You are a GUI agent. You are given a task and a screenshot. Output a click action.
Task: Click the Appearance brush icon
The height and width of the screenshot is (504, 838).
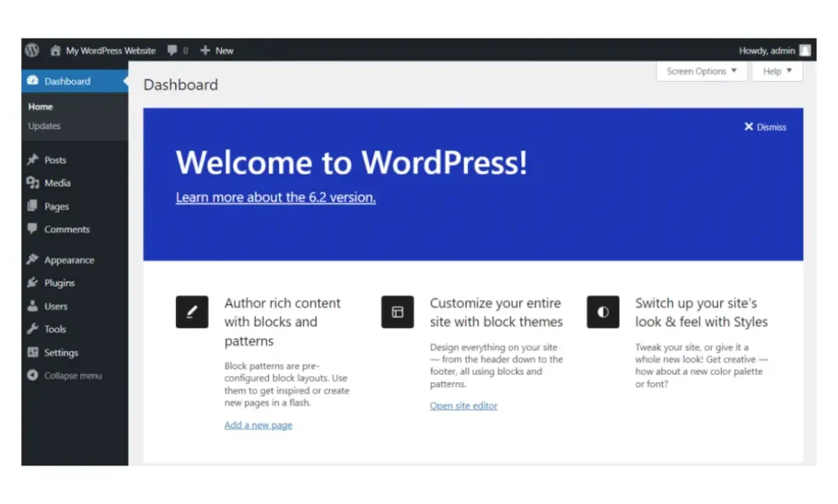(33, 259)
